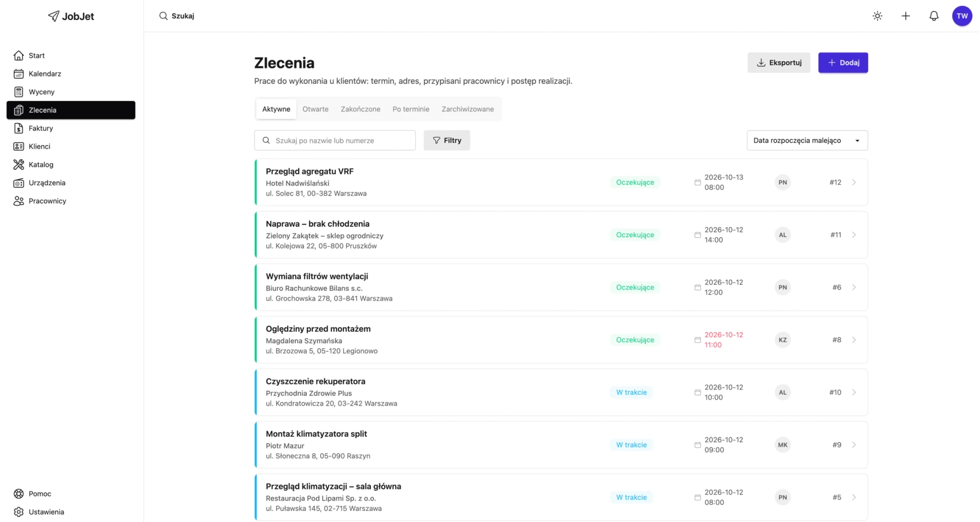Click the JobJet paper plane logo

[54, 16]
